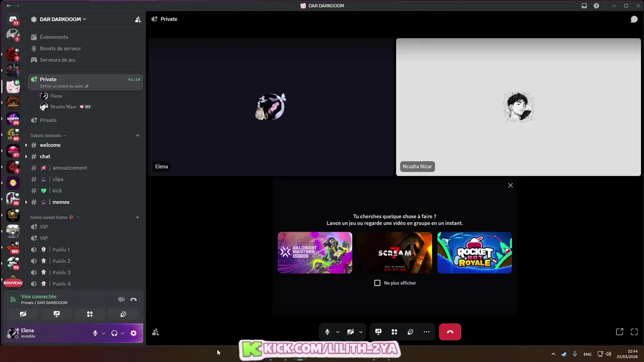The height and width of the screenshot is (362, 644).
Task: Go back using the left arrow in title bar
Action: (x=9, y=6)
